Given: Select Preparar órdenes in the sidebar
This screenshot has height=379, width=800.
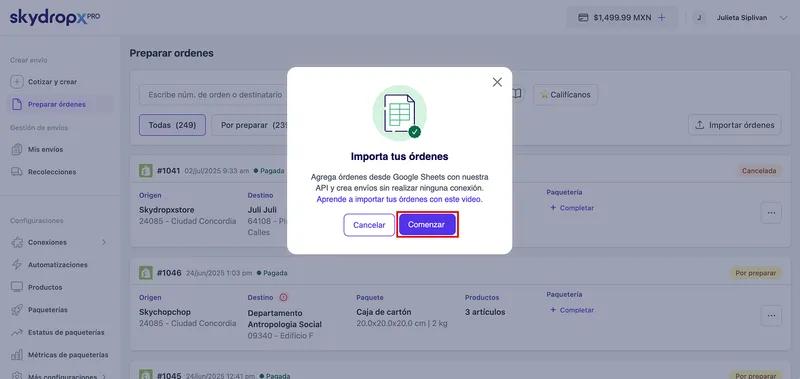Looking at the screenshot, I should 57,104.
